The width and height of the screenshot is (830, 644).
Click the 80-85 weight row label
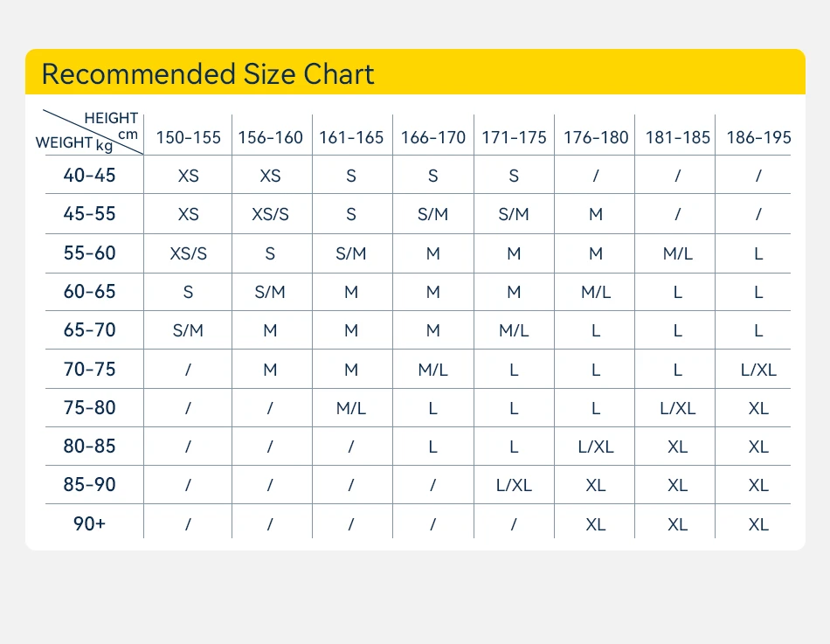[89, 447]
